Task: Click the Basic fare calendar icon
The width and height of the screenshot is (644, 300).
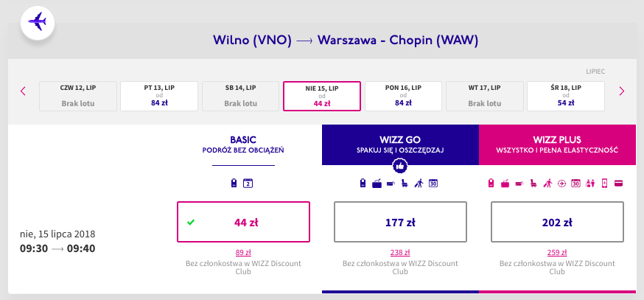Action: click(248, 184)
